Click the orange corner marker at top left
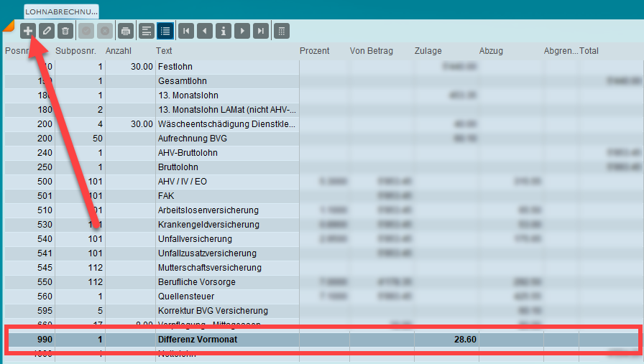 point(9,27)
